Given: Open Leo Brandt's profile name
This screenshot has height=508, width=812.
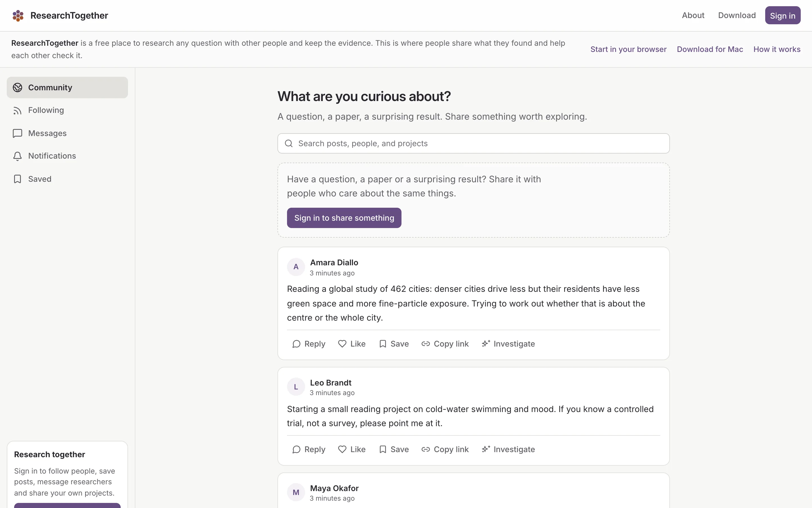Looking at the screenshot, I should pyautogui.click(x=330, y=383).
